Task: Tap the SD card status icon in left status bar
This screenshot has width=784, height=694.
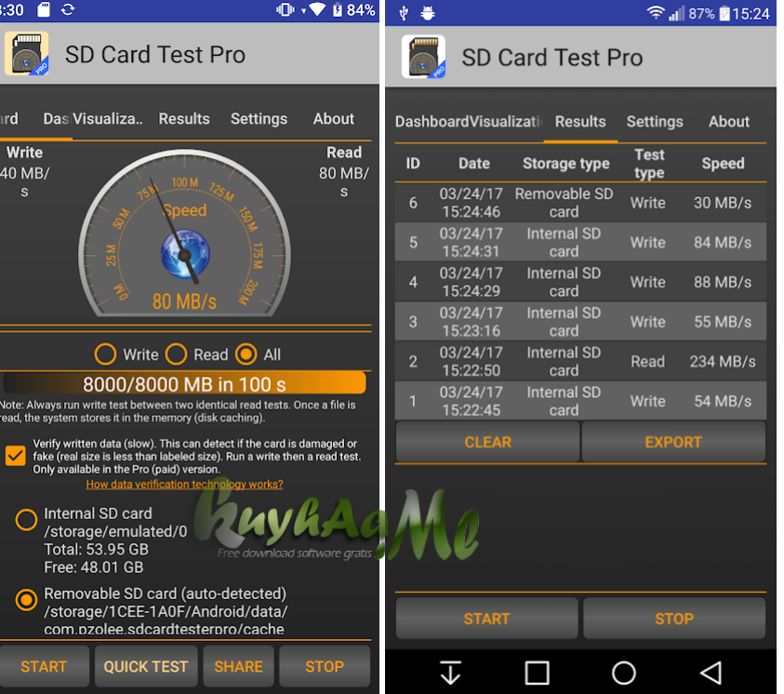Action: tap(44, 9)
